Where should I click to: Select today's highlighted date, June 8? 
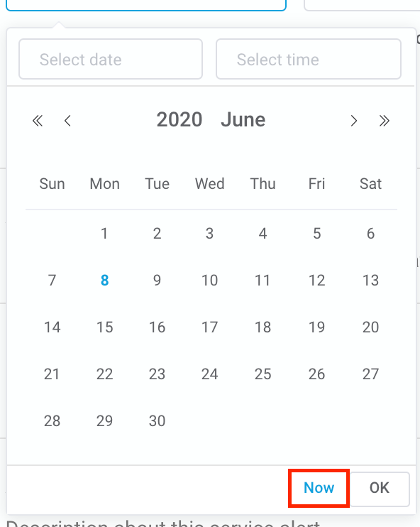pyautogui.click(x=105, y=281)
